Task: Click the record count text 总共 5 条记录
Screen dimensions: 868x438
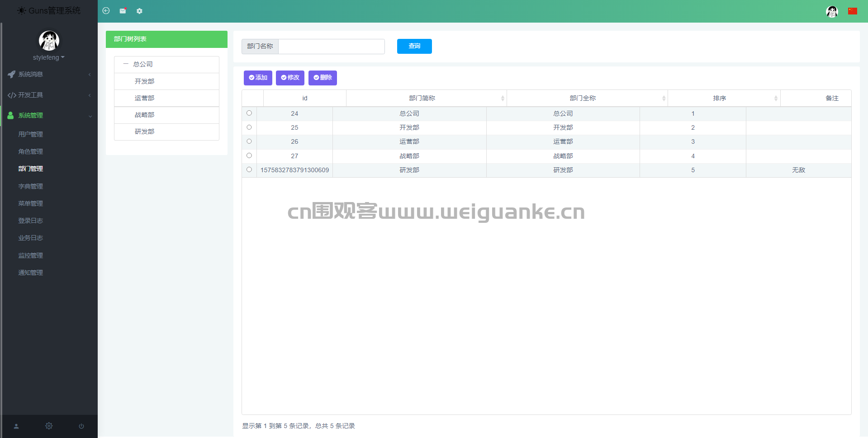Action: tap(335, 426)
